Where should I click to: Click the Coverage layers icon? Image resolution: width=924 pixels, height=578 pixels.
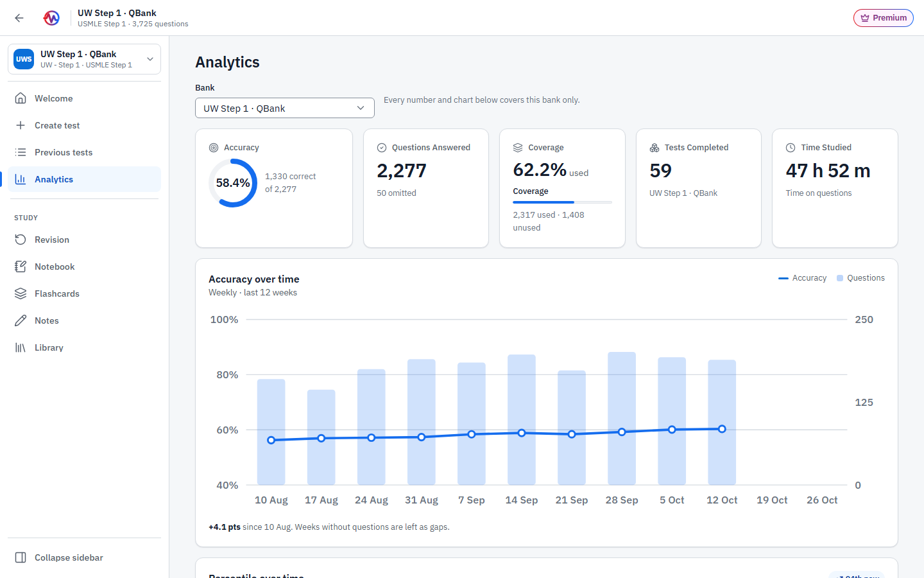518,148
